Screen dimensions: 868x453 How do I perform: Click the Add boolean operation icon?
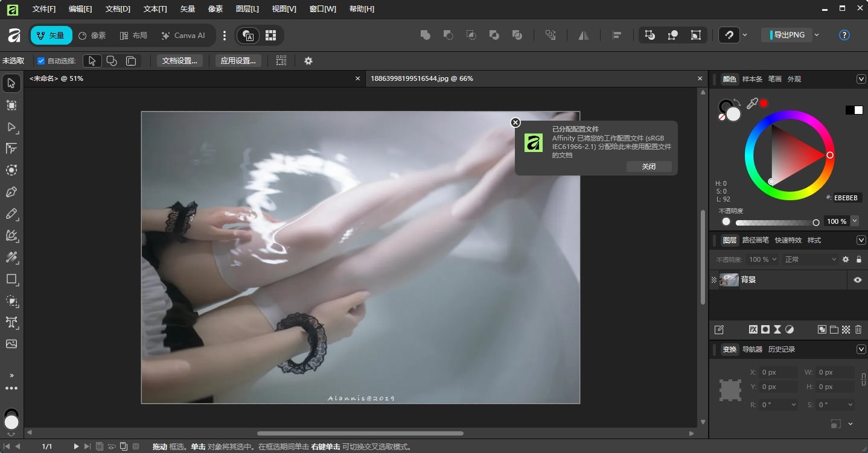click(x=426, y=36)
